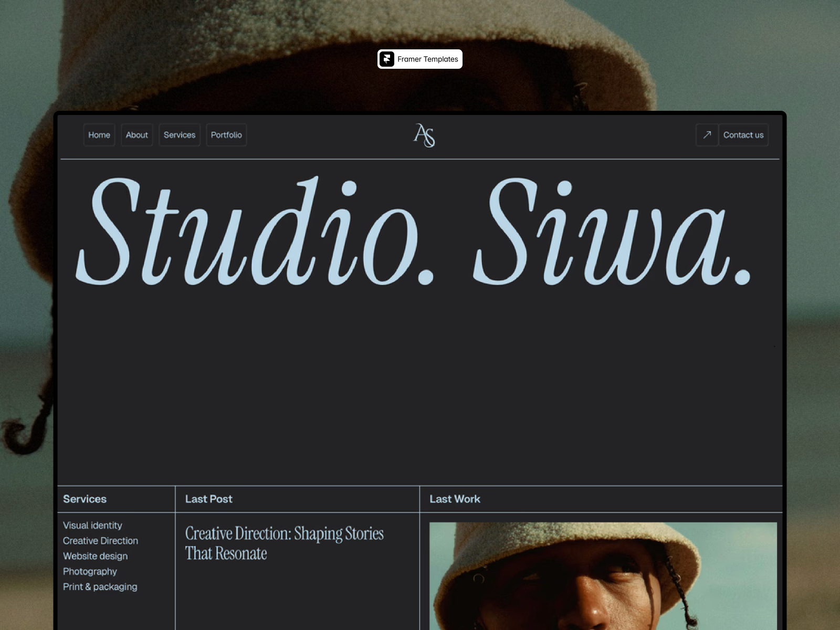Open the Website design service link

pyautogui.click(x=95, y=556)
